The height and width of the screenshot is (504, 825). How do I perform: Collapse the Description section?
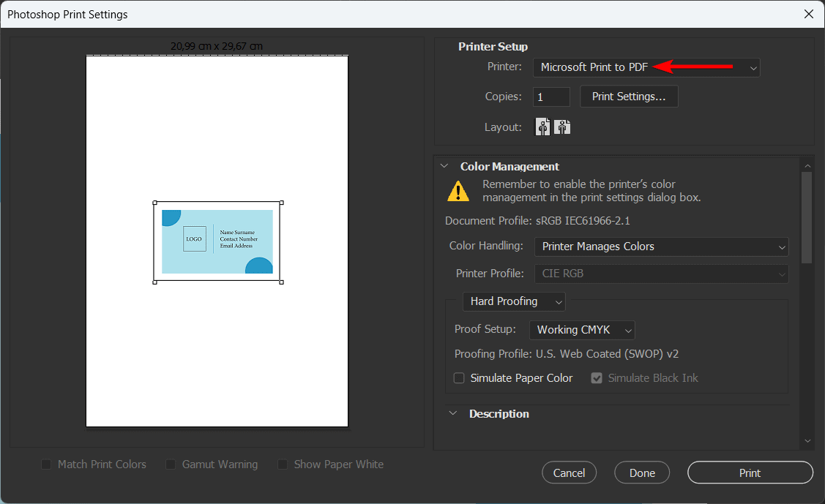pyautogui.click(x=453, y=413)
